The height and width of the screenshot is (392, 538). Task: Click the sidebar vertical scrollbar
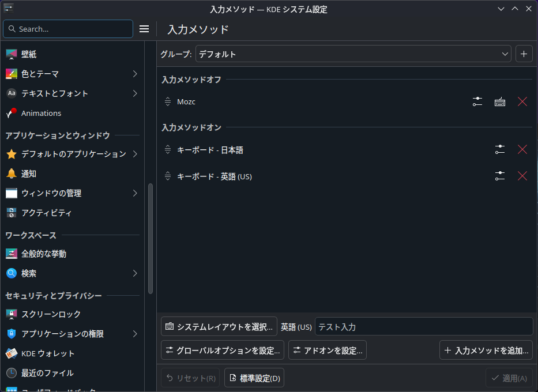coord(151,239)
